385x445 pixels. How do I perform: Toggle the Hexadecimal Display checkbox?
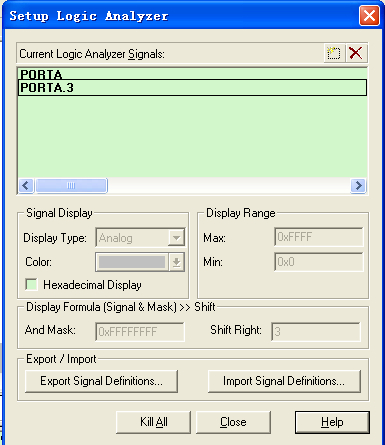pyautogui.click(x=31, y=285)
